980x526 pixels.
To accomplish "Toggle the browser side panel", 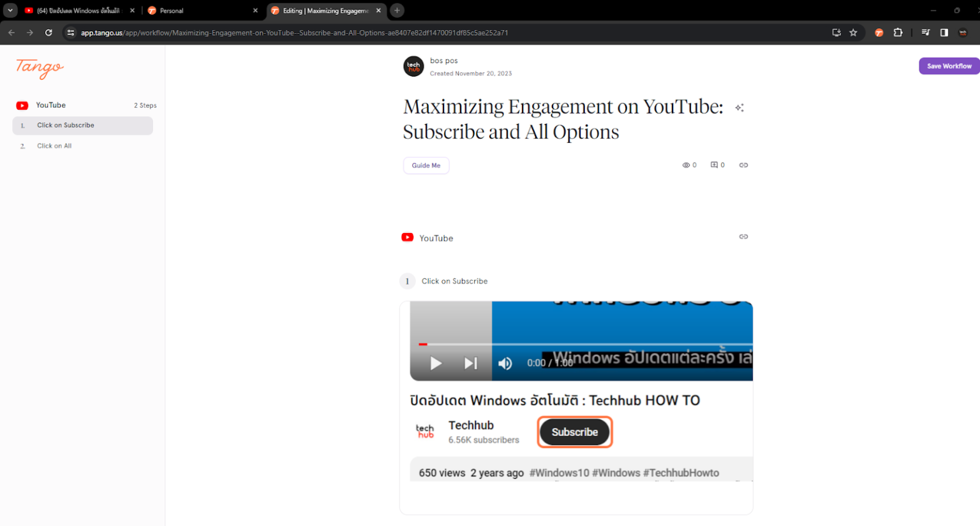I will pyautogui.click(x=944, y=33).
